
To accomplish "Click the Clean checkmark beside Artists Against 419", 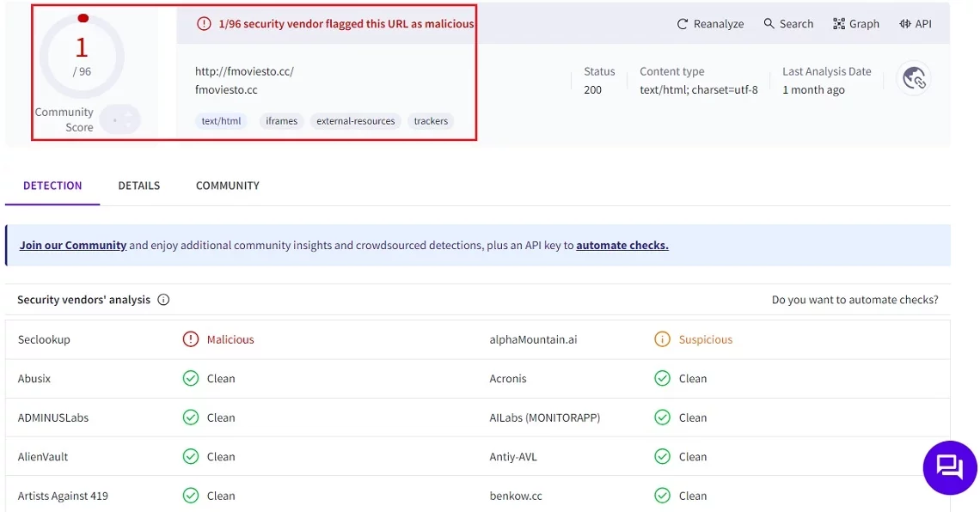I will coord(191,496).
